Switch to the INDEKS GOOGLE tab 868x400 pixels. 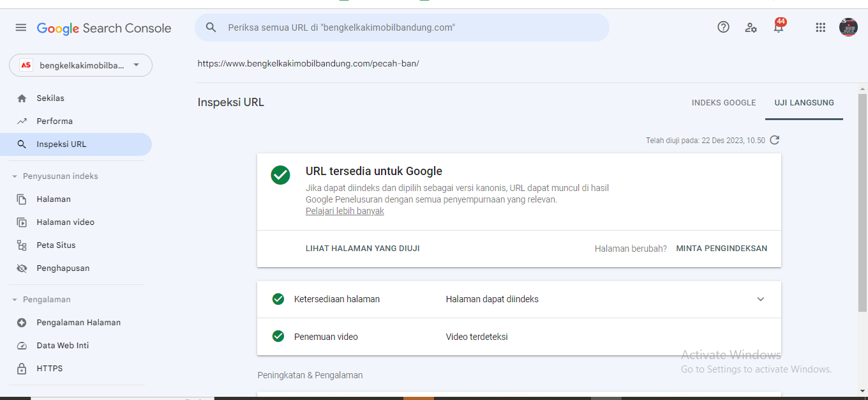[724, 103]
